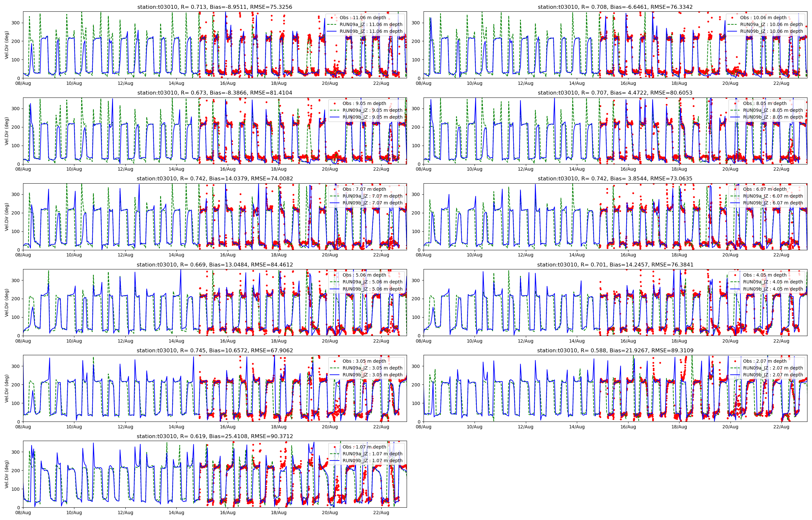812x520 pixels.
Task: Click the plot title with RMSE=76.3342
Action: click(x=615, y=7)
